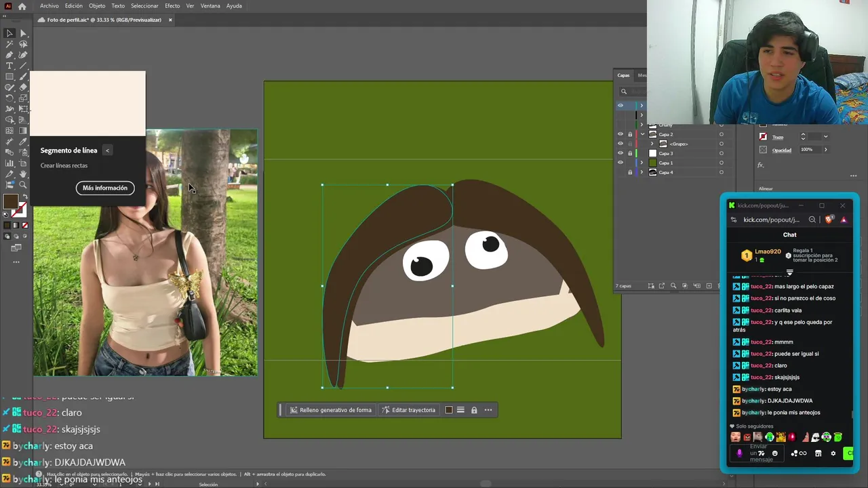Select the Type tool
This screenshot has height=488, width=868.
pyautogui.click(x=9, y=66)
